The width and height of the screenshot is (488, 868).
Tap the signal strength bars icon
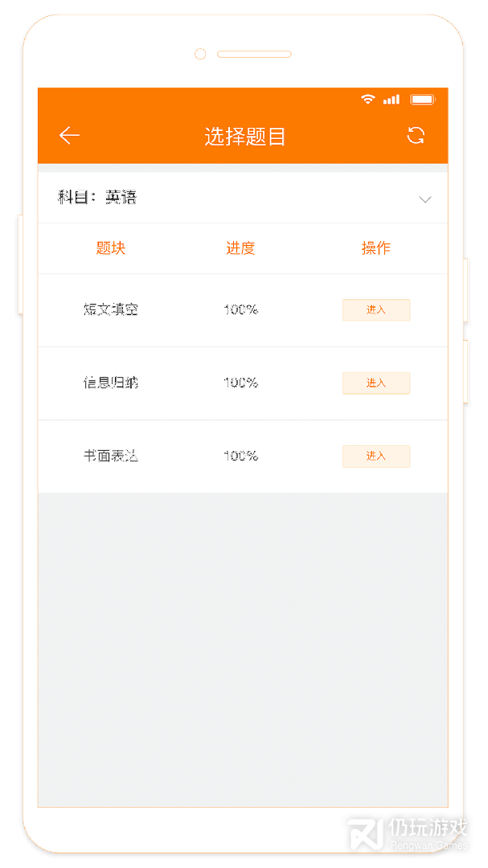392,100
